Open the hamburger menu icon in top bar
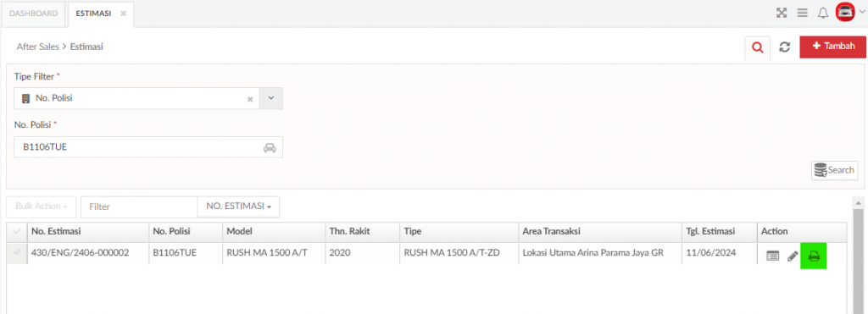The height and width of the screenshot is (314, 868). [x=802, y=13]
